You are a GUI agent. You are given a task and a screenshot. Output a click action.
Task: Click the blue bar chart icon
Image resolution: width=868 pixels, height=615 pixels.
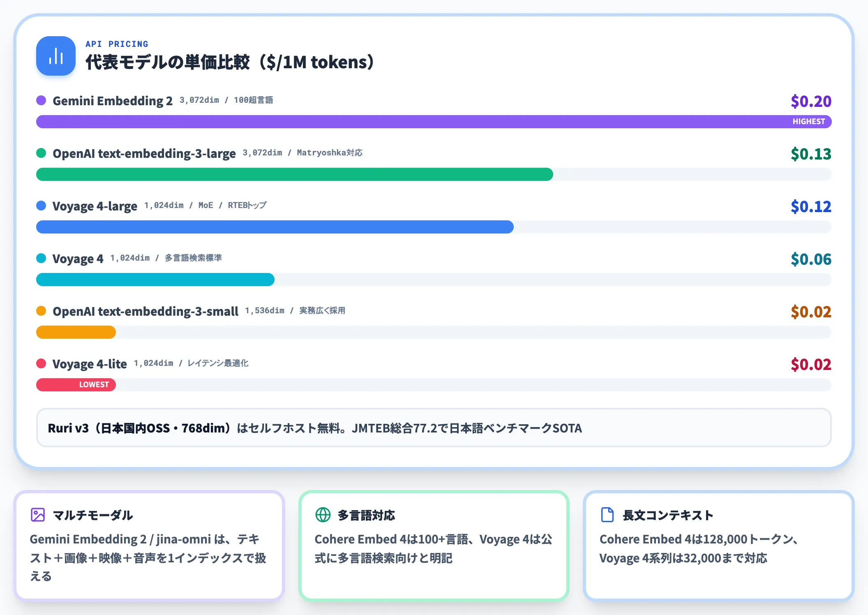tap(56, 56)
